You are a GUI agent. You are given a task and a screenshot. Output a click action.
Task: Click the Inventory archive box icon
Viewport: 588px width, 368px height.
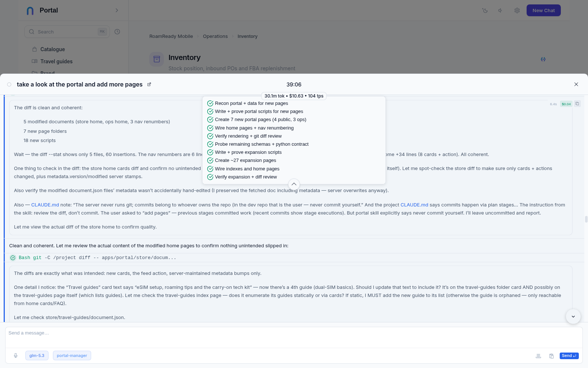[x=157, y=59]
